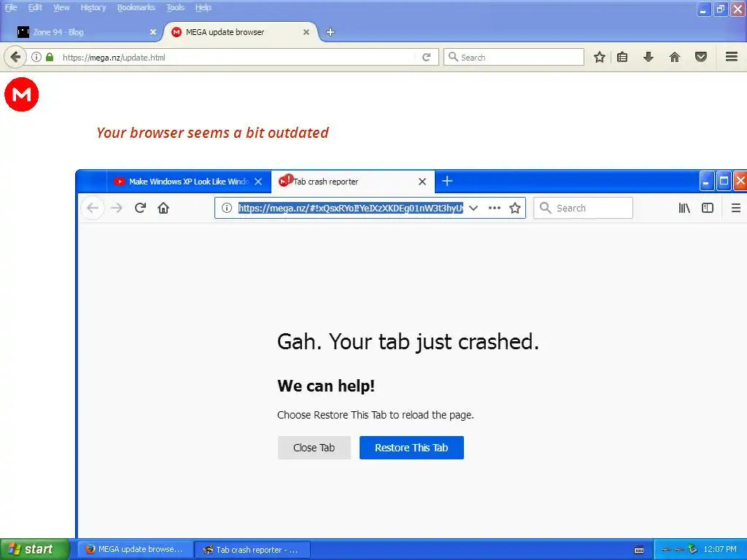Viewport: 747px width, 560px height.
Task: Open the Bookmarks menu
Action: click(x=136, y=7)
